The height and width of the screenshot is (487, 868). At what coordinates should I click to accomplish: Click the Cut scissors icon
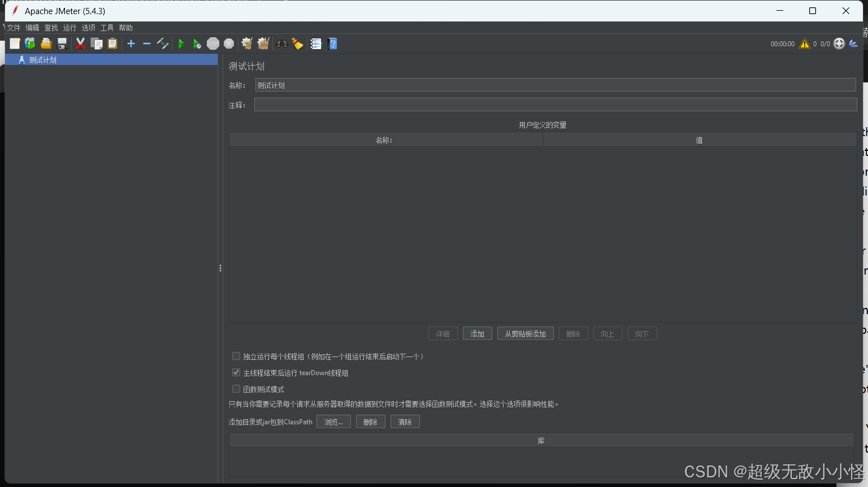[x=80, y=44]
